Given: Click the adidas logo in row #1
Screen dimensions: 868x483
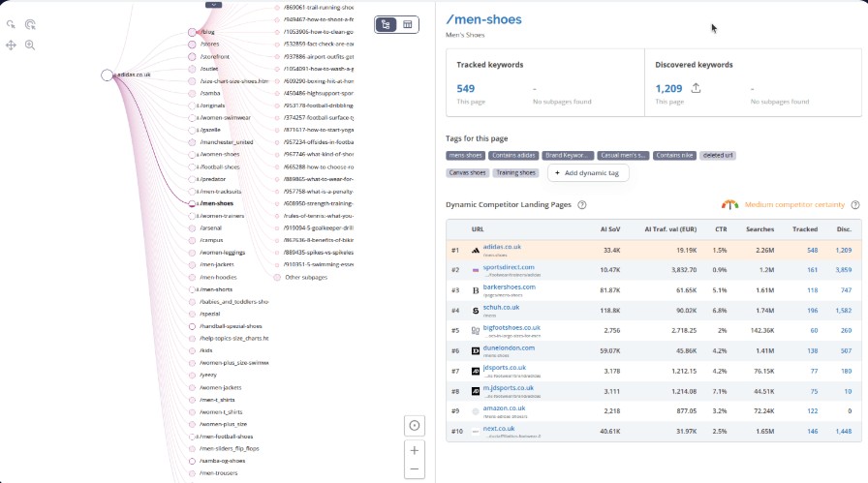Looking at the screenshot, I should 476,250.
